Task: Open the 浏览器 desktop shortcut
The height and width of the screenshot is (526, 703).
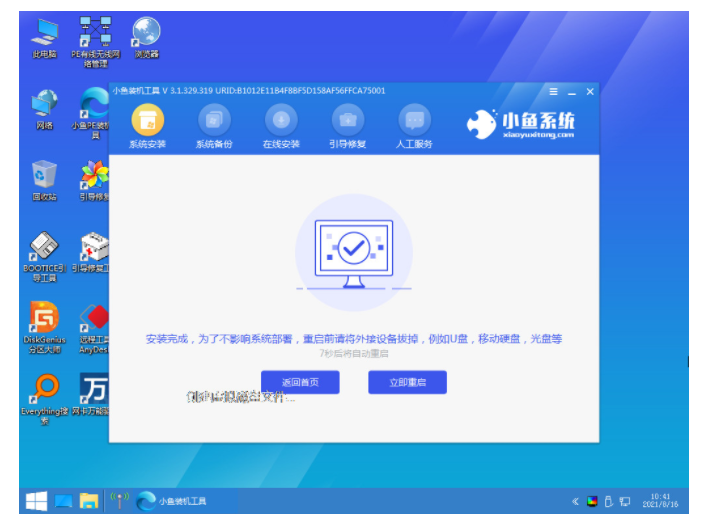Action: click(x=146, y=36)
